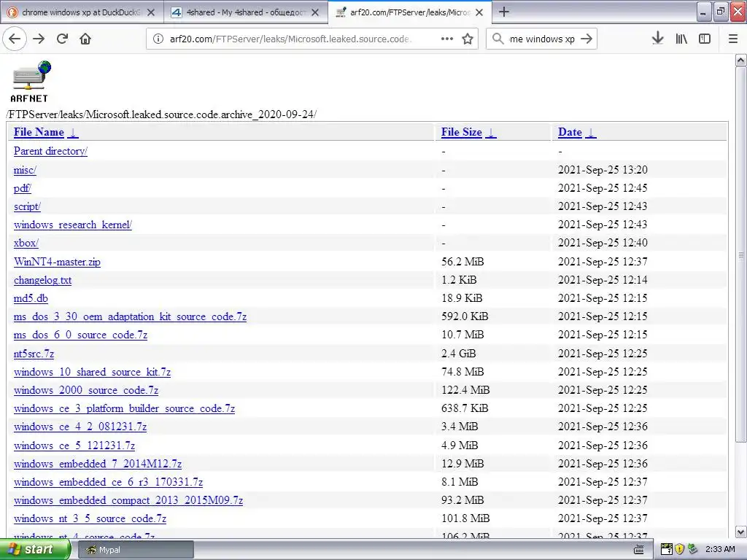Open a new tab with plus button
The width and height of the screenshot is (747, 560).
503,12
